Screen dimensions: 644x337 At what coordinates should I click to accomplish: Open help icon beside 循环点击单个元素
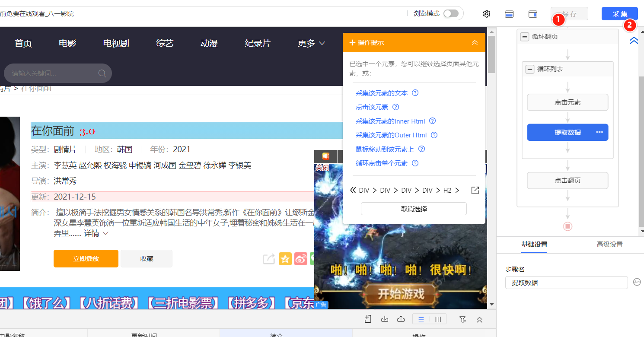tap(415, 163)
